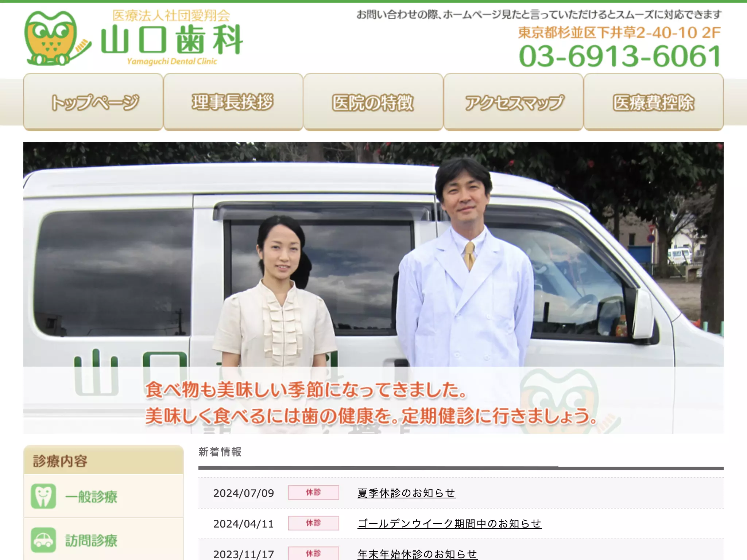The height and width of the screenshot is (560, 747).
Task: Open the 年末年始休診のお知らせ link
Action: (x=417, y=554)
